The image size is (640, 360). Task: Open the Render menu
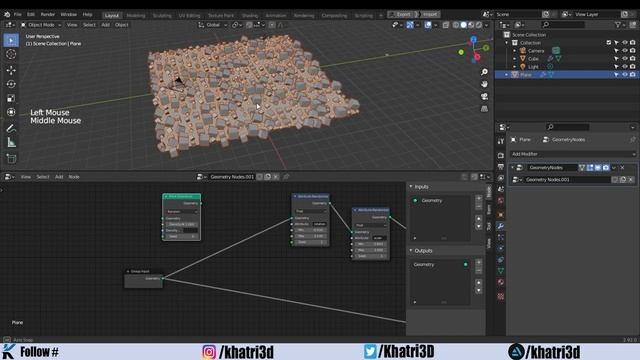pyautogui.click(x=48, y=14)
